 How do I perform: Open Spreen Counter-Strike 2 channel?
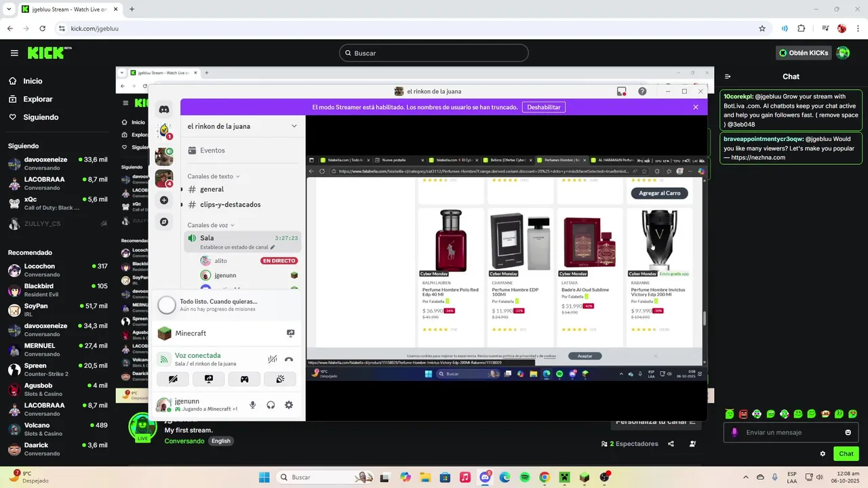(58, 369)
